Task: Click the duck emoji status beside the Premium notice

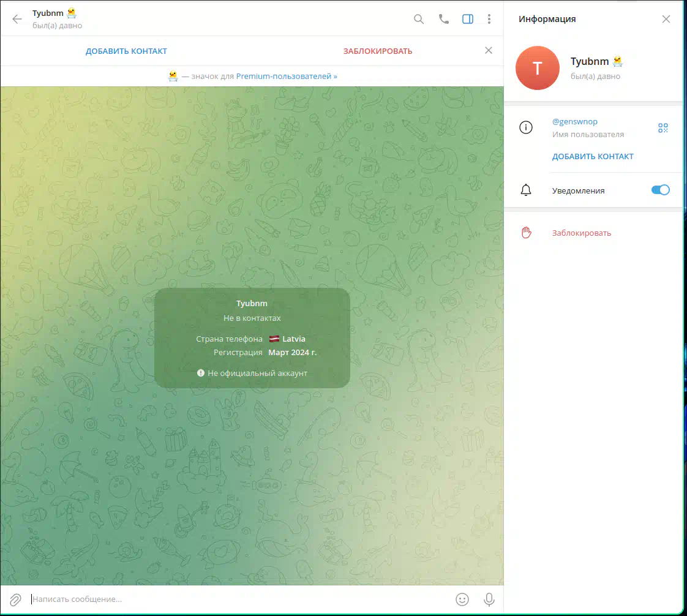Action: click(x=173, y=76)
